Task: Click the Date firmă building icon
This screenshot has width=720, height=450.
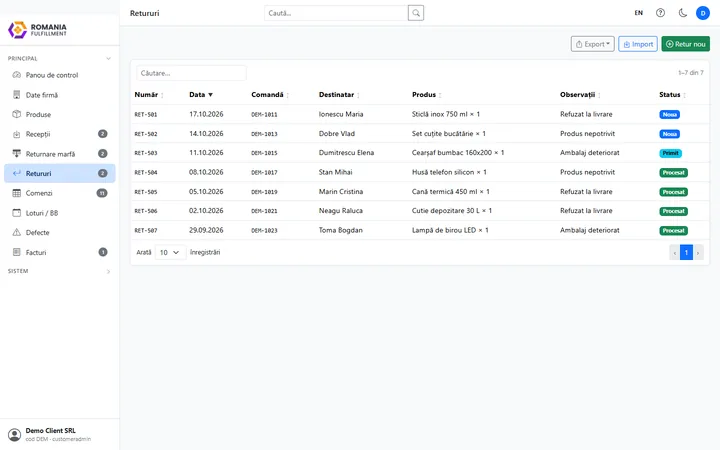Action: [x=17, y=95]
